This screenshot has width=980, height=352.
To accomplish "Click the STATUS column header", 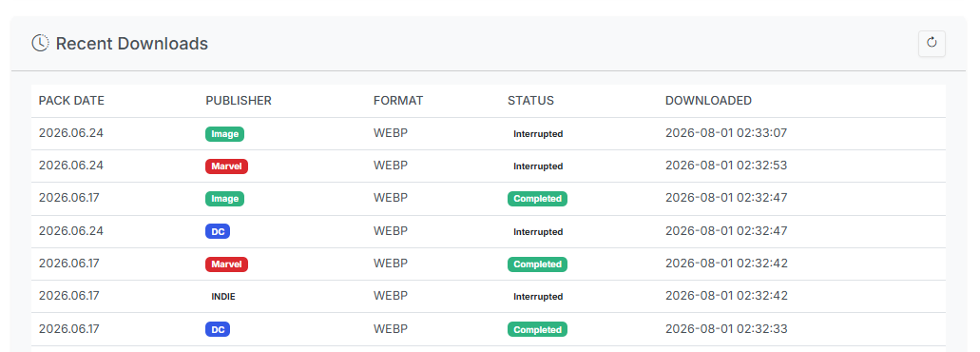I will [x=530, y=101].
